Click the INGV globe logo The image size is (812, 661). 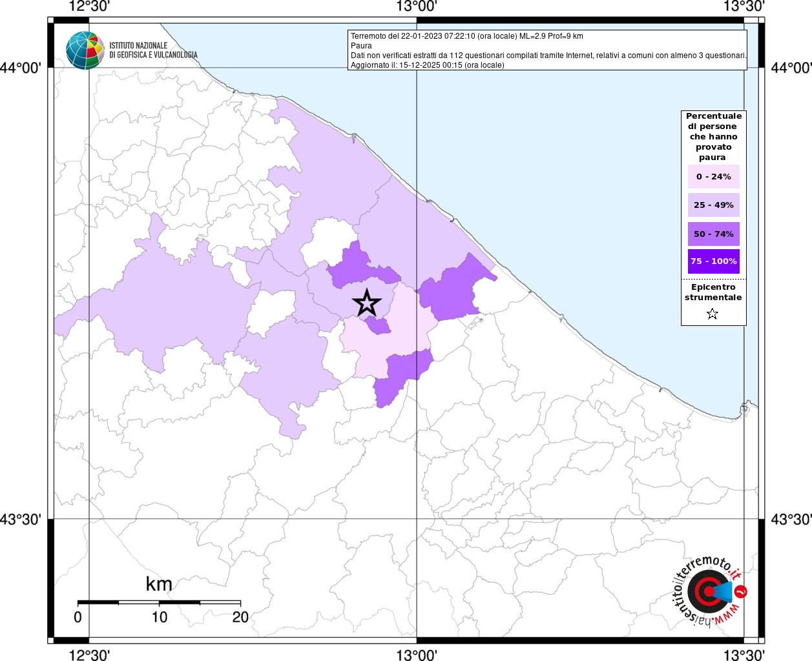click(x=85, y=50)
